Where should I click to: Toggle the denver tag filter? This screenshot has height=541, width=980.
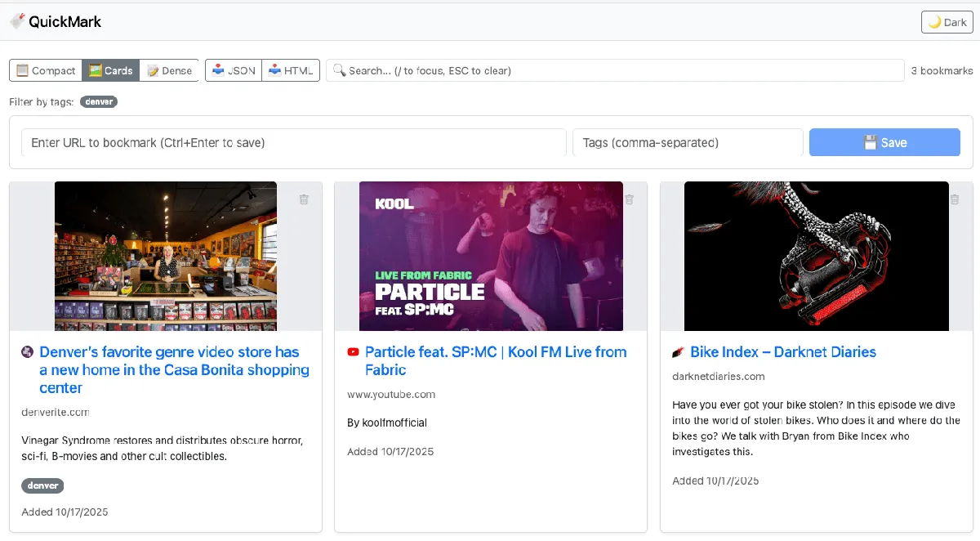coord(99,102)
